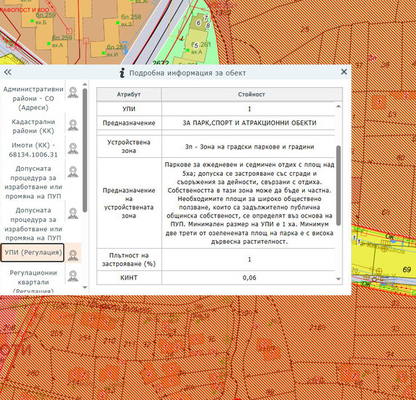
Task: Click map building labeled 6
Action: point(199,23)
